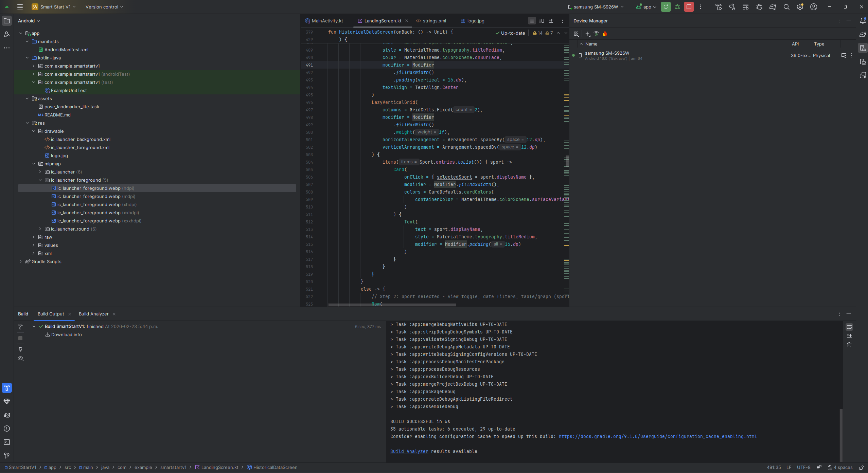Switch editor to split Code and Design view
868x473 pixels.
click(x=542, y=21)
